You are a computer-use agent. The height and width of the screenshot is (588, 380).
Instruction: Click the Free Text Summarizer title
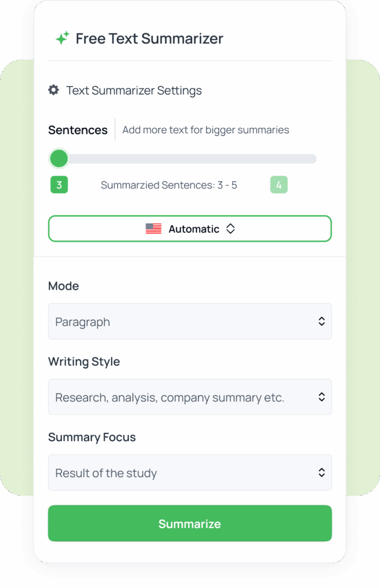[x=150, y=38]
